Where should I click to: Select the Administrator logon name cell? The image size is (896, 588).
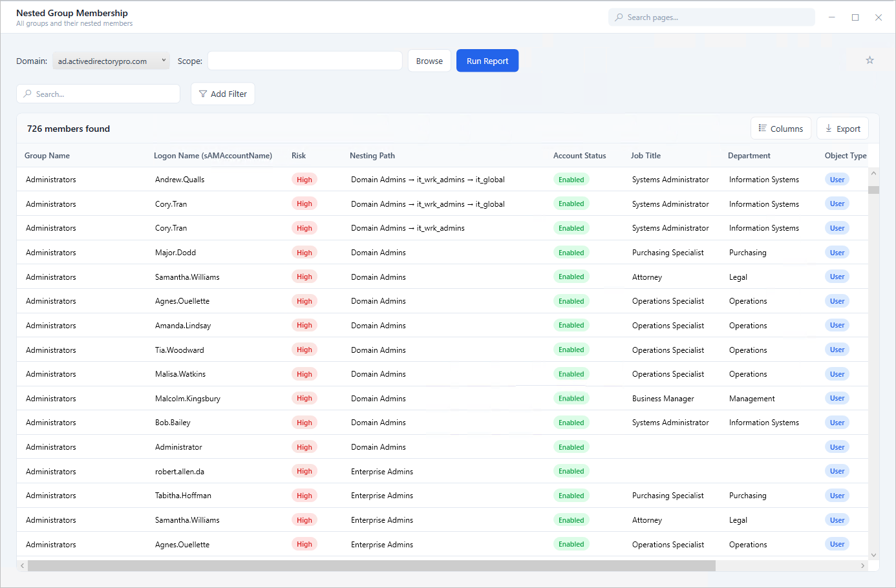pyautogui.click(x=178, y=447)
